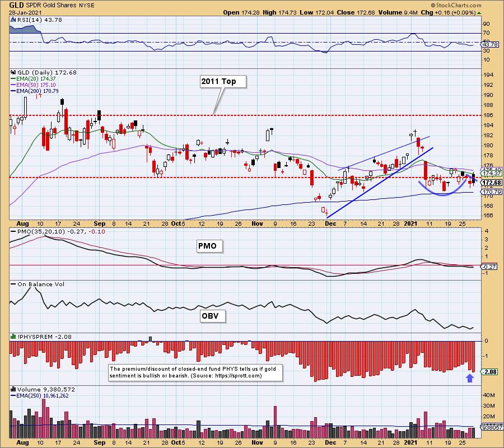Select the Volume 9,380,572 legend label

point(46,389)
